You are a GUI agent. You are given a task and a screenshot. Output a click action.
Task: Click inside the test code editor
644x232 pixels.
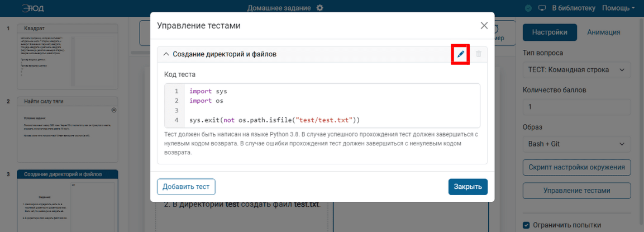pyautogui.click(x=322, y=106)
